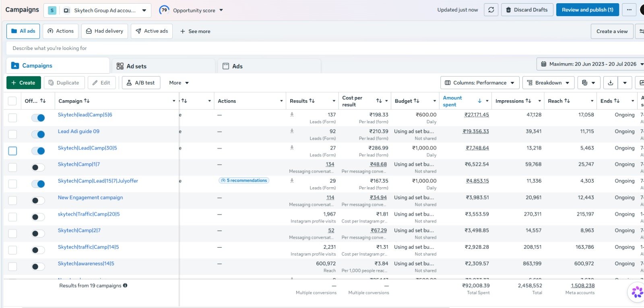Sort by the Amount spent arrow
Viewport: 644px width, 308px height.
[479, 101]
